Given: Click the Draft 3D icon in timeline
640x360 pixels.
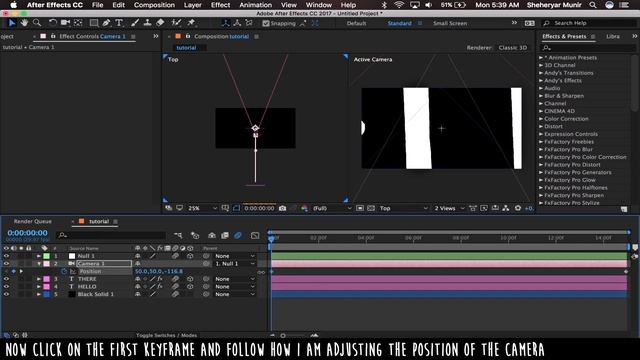Looking at the screenshot, I should point(195,235).
